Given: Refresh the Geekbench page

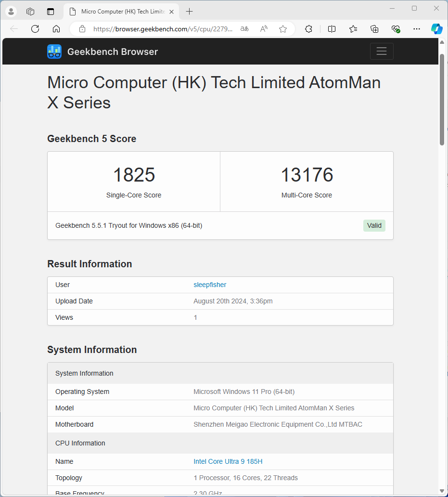Looking at the screenshot, I should pos(35,29).
